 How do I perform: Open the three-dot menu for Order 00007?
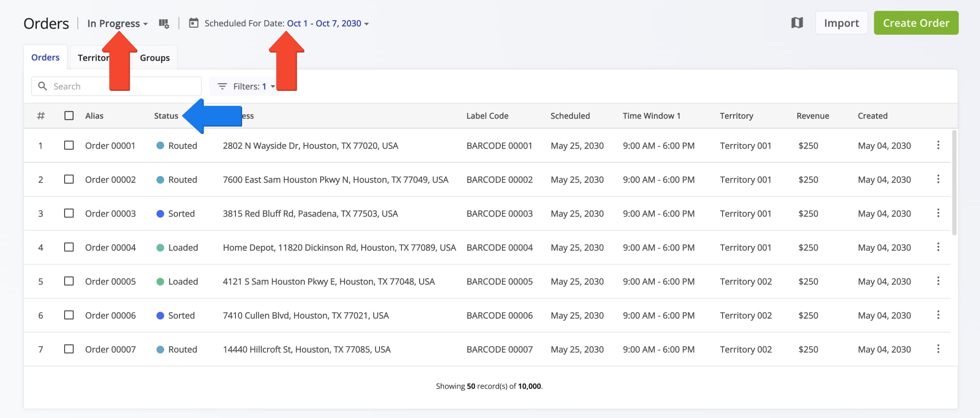tap(938, 349)
